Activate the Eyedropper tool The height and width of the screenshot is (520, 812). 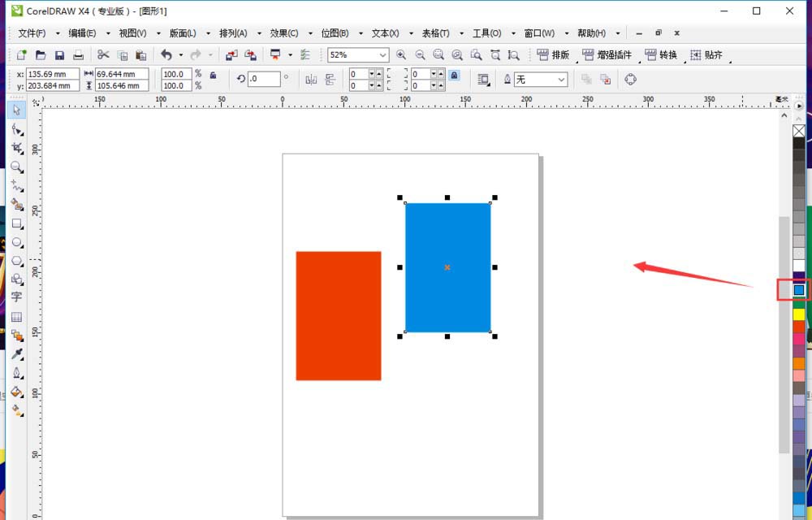tap(16, 354)
